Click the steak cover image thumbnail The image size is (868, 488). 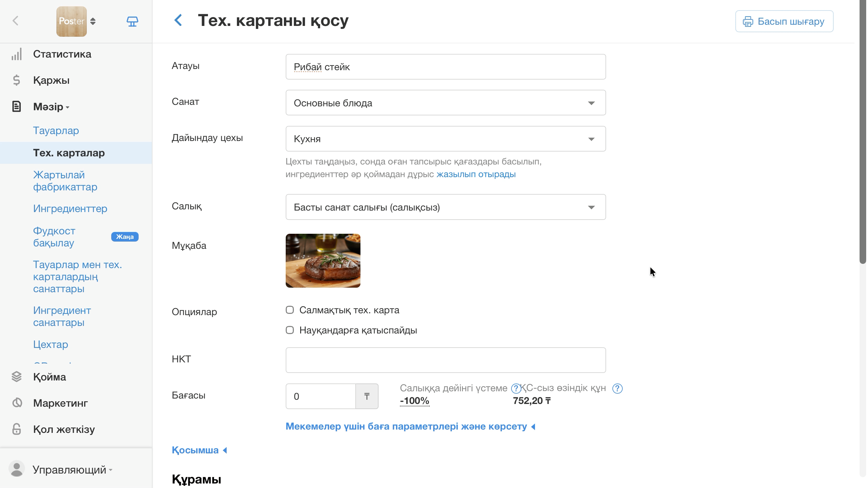point(323,261)
